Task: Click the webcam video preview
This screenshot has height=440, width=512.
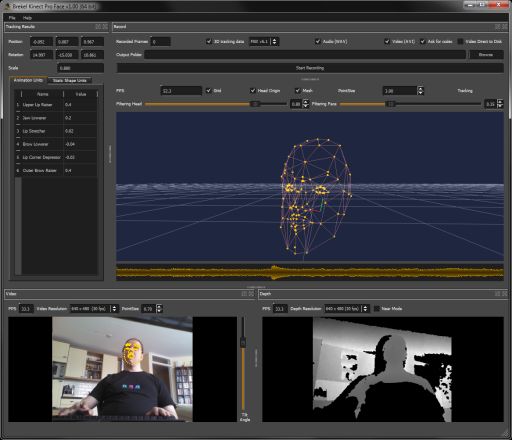Action: tap(122, 369)
